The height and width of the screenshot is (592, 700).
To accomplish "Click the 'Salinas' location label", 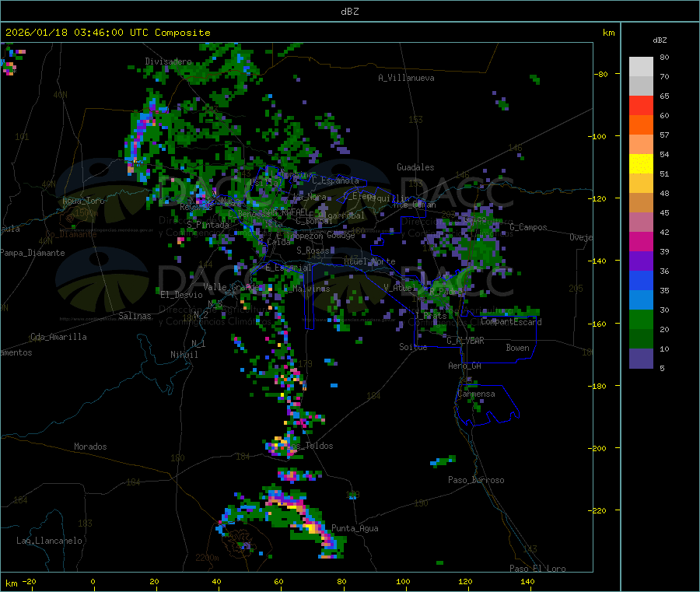I will coord(135,316).
